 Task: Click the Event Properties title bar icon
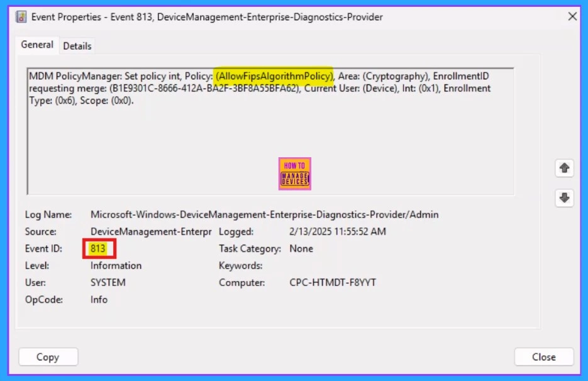pos(21,17)
